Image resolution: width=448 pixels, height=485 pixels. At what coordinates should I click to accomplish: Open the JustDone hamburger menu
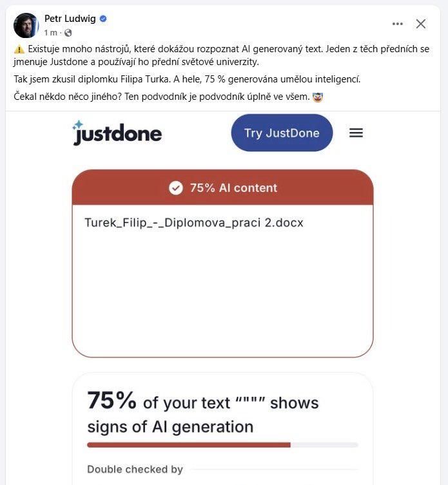(x=356, y=133)
